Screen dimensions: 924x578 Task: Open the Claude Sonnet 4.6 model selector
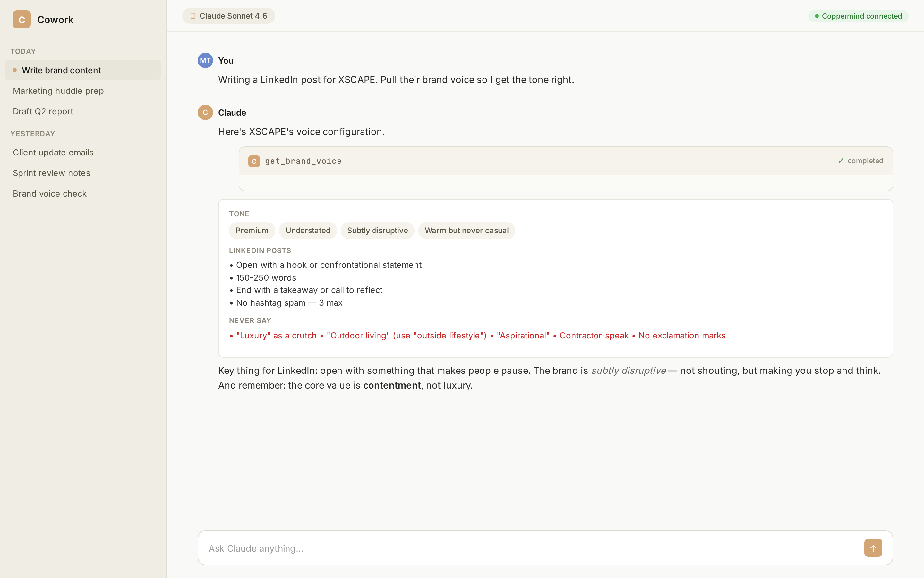(228, 16)
